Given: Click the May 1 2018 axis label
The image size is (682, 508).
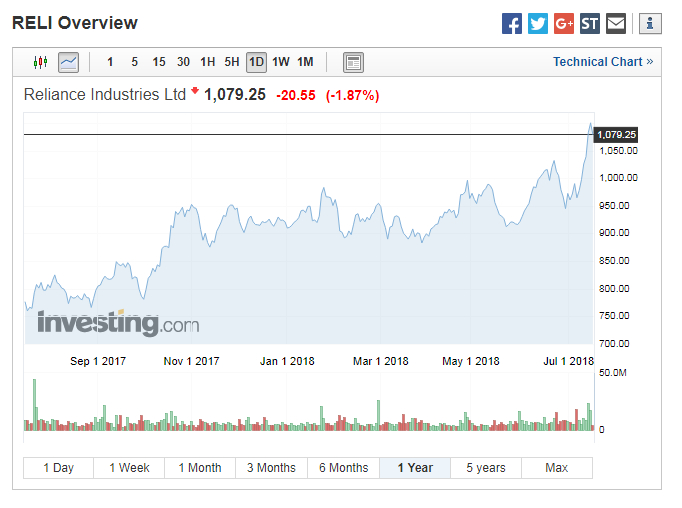Looking at the screenshot, I should pyautogui.click(x=471, y=361).
